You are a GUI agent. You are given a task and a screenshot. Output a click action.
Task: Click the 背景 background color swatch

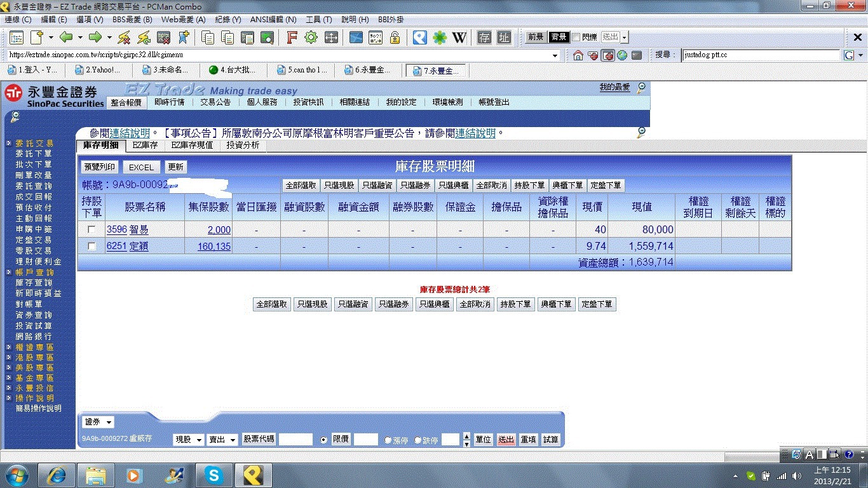[559, 37]
